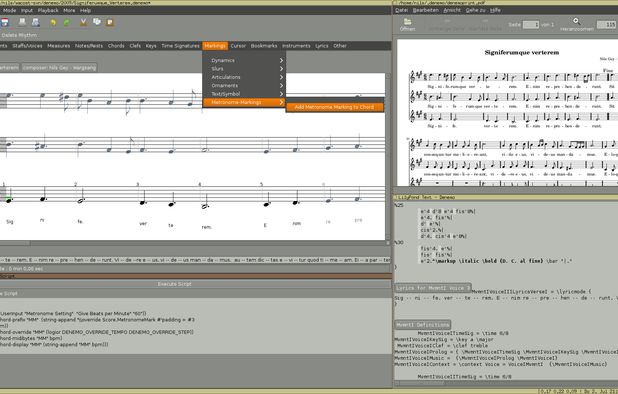Open the More menu
Screen dimensions: 618x394
pyautogui.click(x=69, y=10)
